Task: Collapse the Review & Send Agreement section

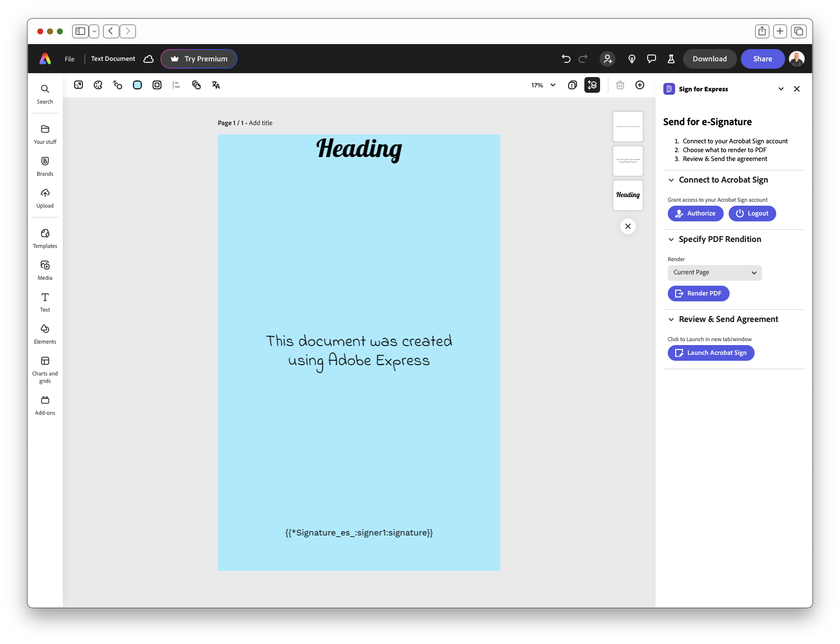Action: (671, 320)
